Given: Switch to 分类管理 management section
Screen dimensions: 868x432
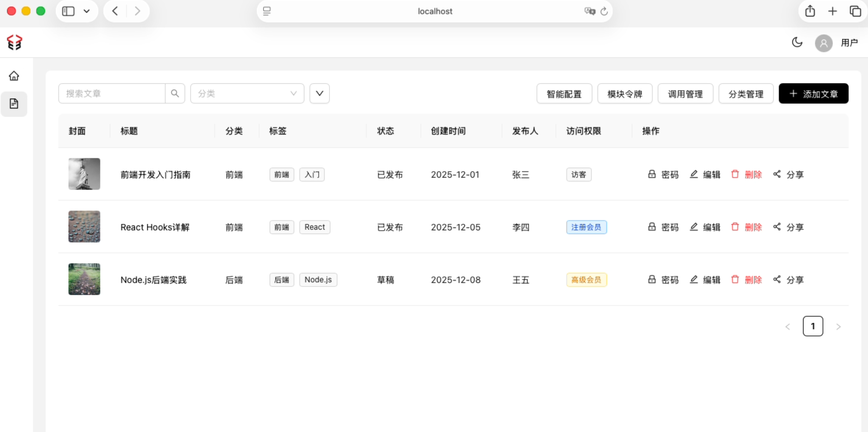Looking at the screenshot, I should tap(746, 93).
